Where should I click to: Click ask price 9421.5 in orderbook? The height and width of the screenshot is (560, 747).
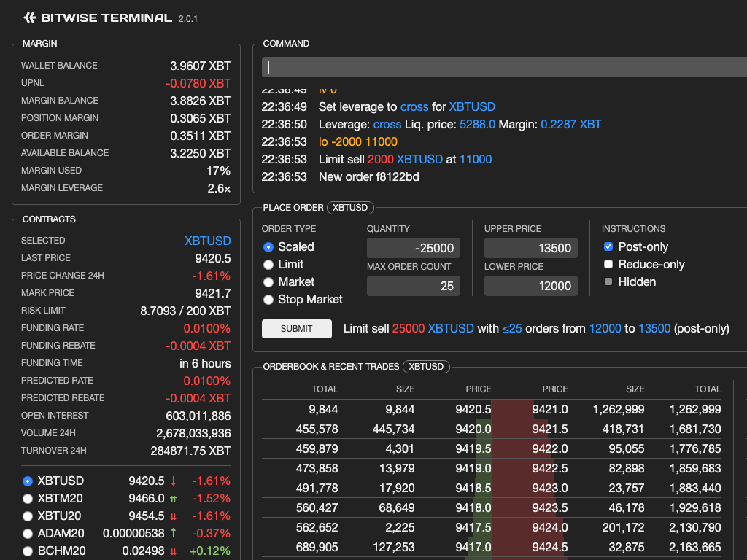[550, 429]
